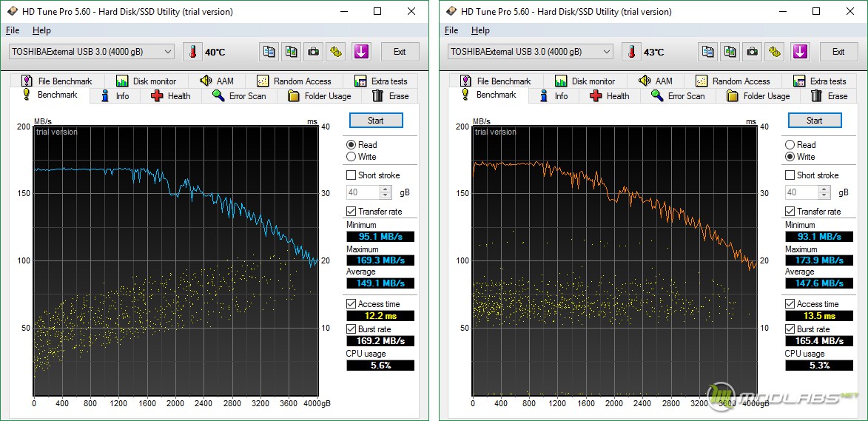Click short stroke gB field in left window
Screen dimensions: 868x421
(x=363, y=192)
